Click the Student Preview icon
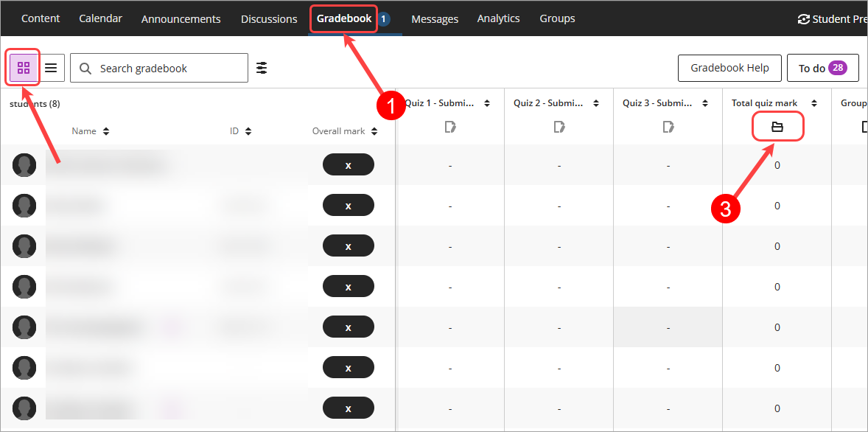Viewport: 868px width, 432px height. 803,19
